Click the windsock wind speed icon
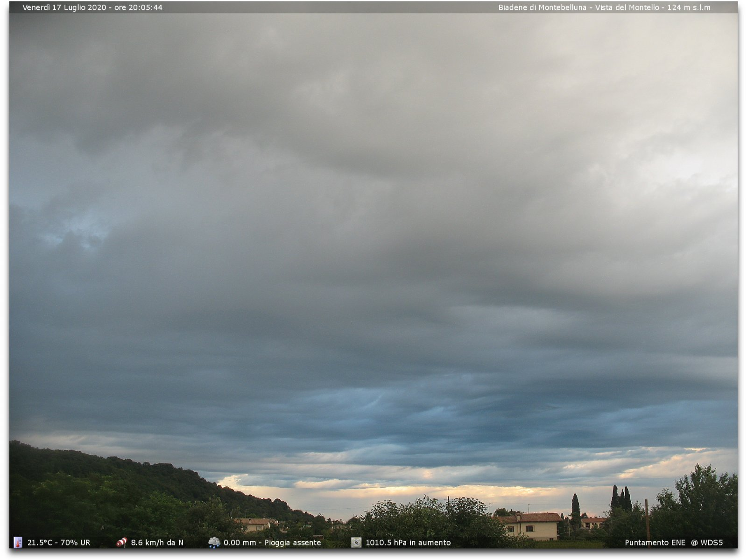Screen dimensions: 747x560 (121, 542)
